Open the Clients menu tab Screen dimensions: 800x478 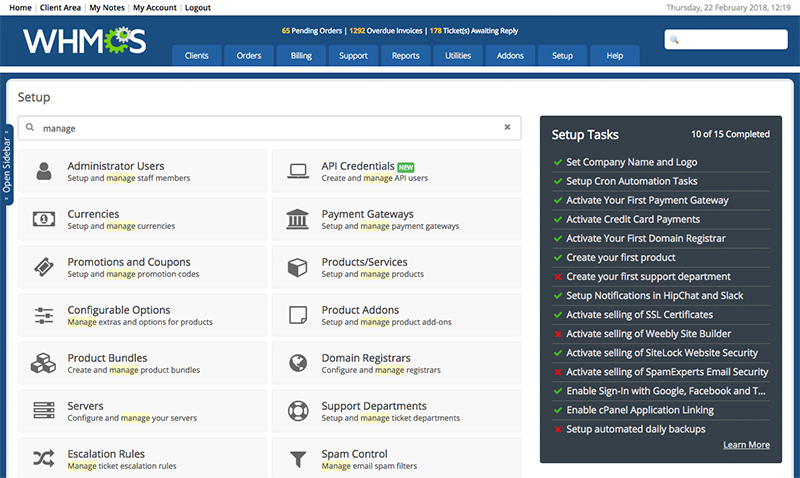pyautogui.click(x=196, y=56)
